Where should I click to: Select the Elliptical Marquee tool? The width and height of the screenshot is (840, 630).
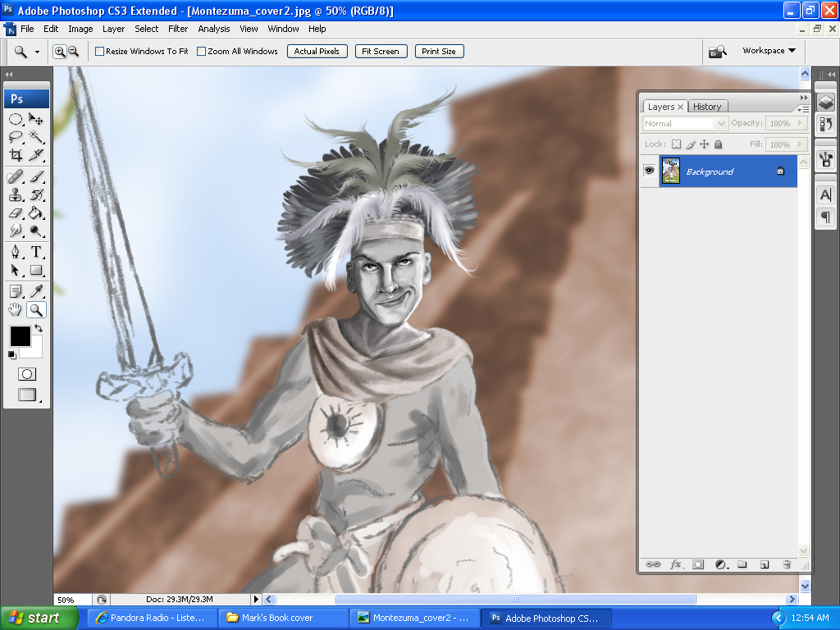coord(16,119)
